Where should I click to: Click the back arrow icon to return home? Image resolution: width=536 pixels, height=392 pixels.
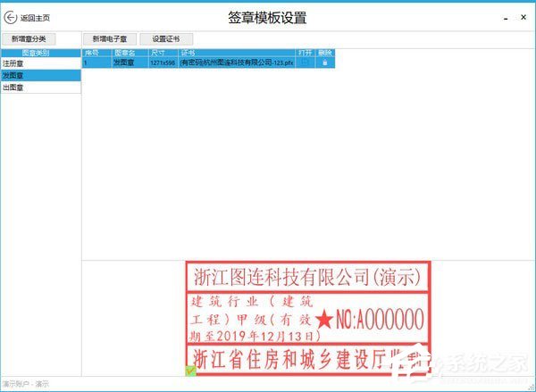10,18
